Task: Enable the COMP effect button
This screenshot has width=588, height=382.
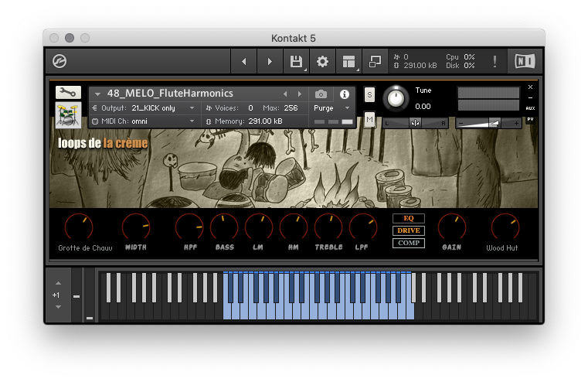Action: [x=409, y=243]
